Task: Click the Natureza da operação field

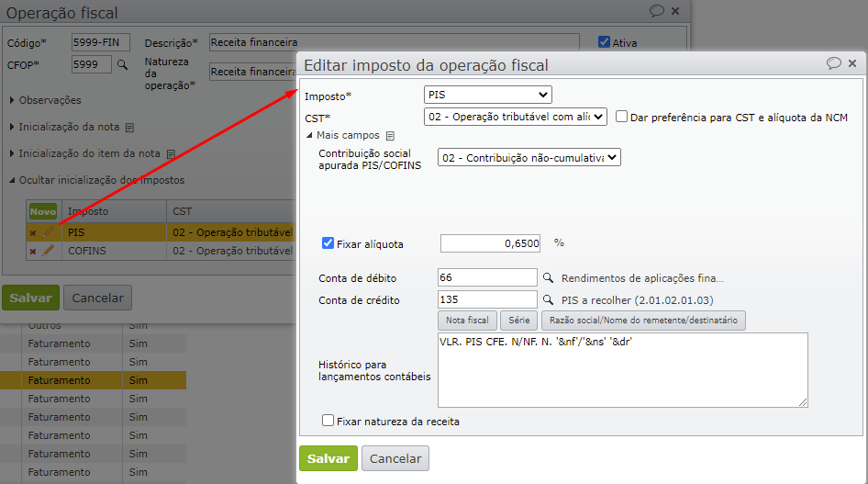Action: (x=253, y=72)
